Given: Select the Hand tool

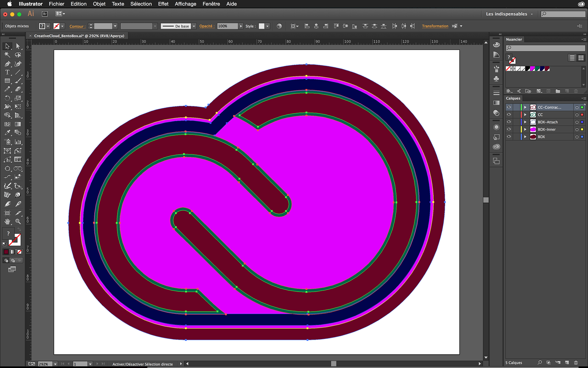Looking at the screenshot, I should [7, 221].
